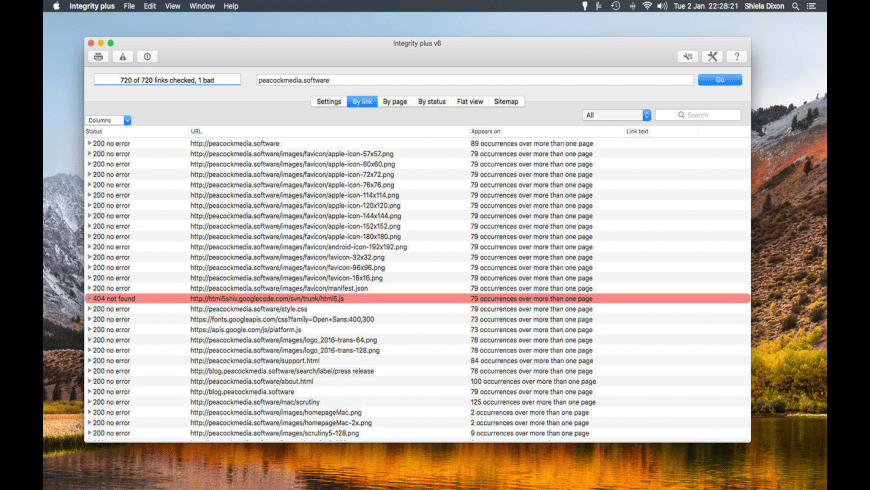This screenshot has height=490, width=870.
Task: Expand the row for peacockmedia.software root URL
Action: click(89, 143)
